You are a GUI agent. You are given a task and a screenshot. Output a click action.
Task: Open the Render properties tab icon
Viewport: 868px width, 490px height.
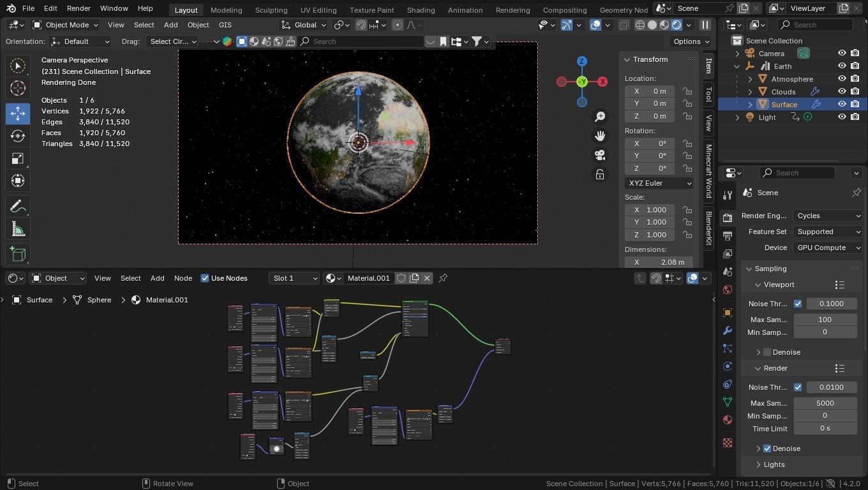click(x=728, y=218)
